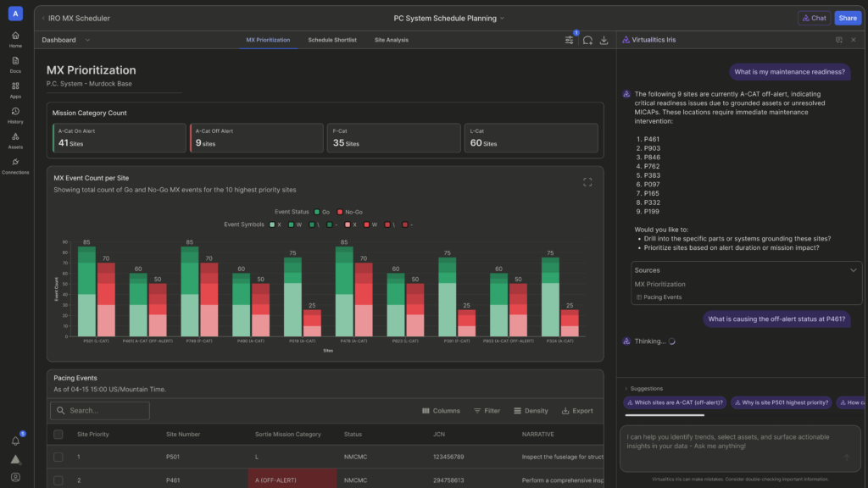Click the MX Prioritization source text in Iris
Image resolution: width=868 pixels, height=488 pixels.
659,285
